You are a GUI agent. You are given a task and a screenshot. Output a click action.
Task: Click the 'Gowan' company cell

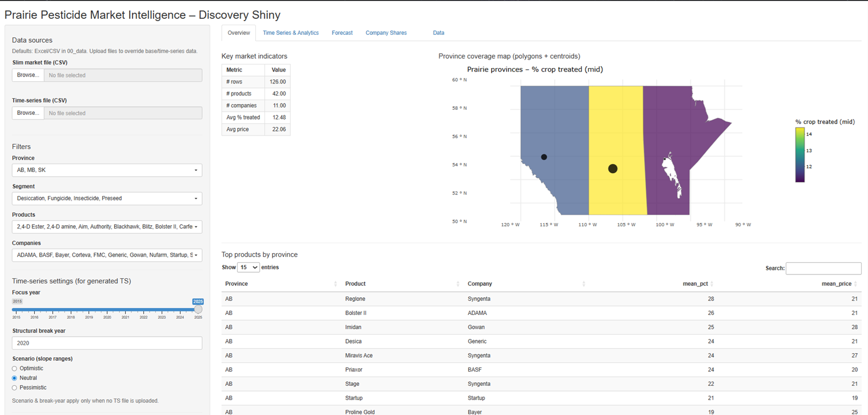[527, 327]
